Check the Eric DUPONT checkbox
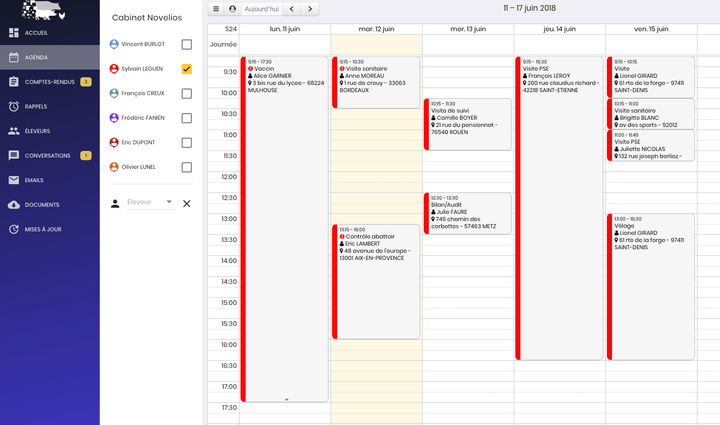 tap(186, 143)
